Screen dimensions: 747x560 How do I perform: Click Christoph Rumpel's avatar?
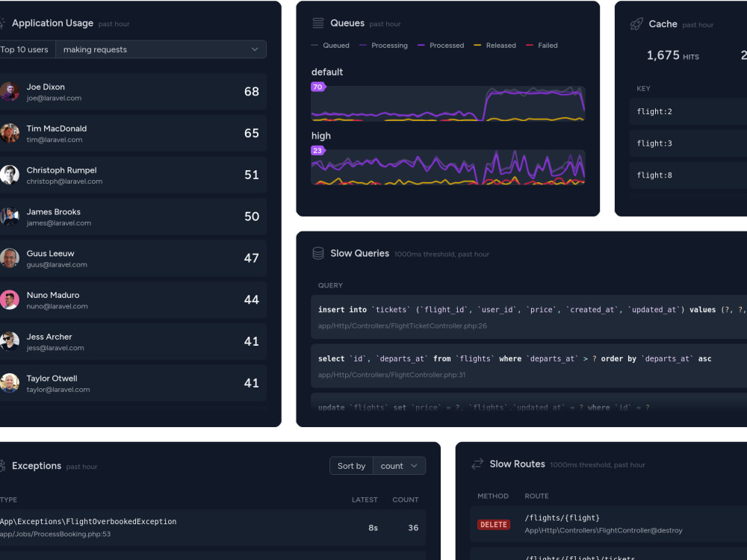[9, 175]
